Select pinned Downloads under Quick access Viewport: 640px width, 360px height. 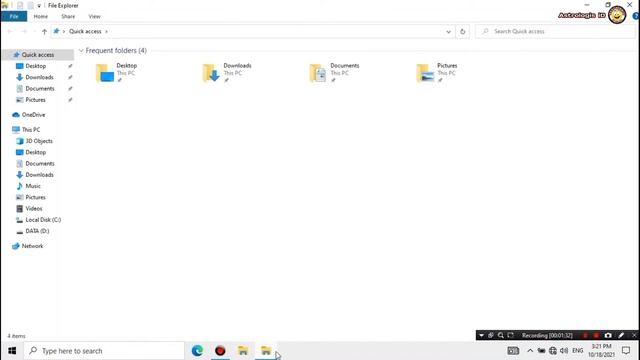click(x=39, y=77)
